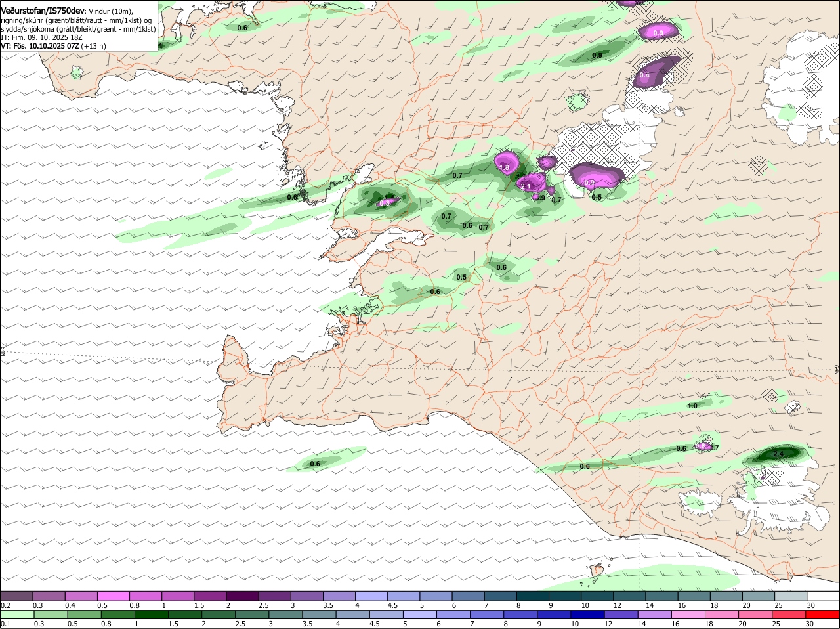Screen dimensions: 840x629
Task: Click the Veðurstofan/IS750dev title text
Action: point(43,11)
